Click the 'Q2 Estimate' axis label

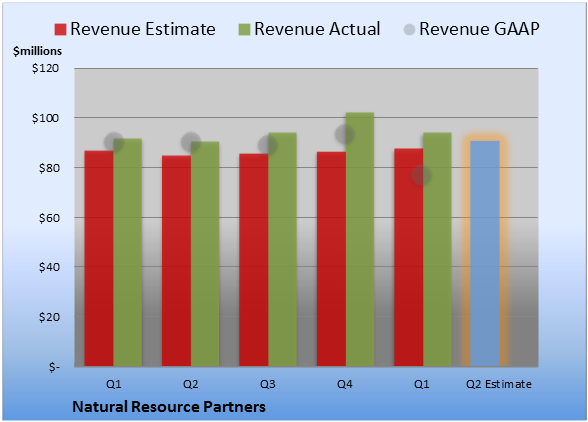click(499, 384)
